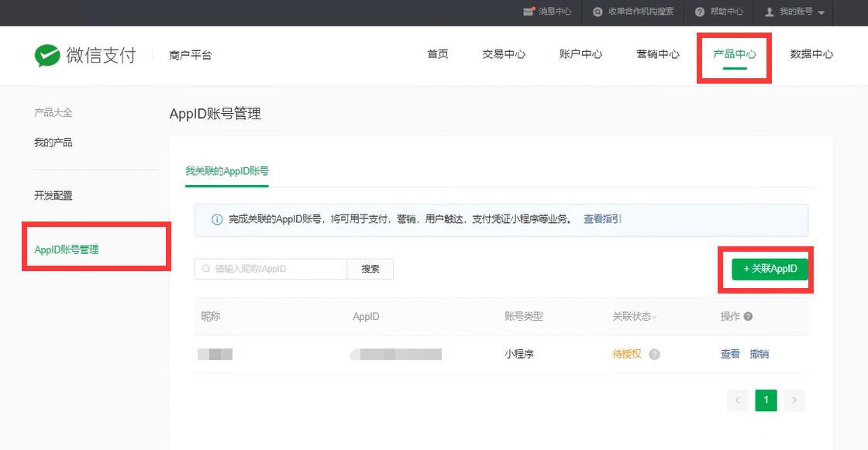The image size is (868, 450).
Task: Click the 消息中心 text link
Action: click(555, 12)
